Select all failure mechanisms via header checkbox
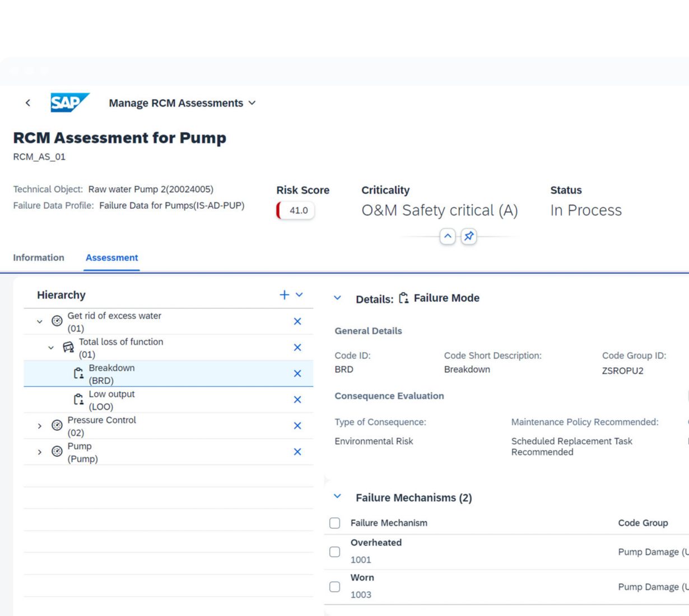This screenshot has width=689, height=616. coord(335,523)
